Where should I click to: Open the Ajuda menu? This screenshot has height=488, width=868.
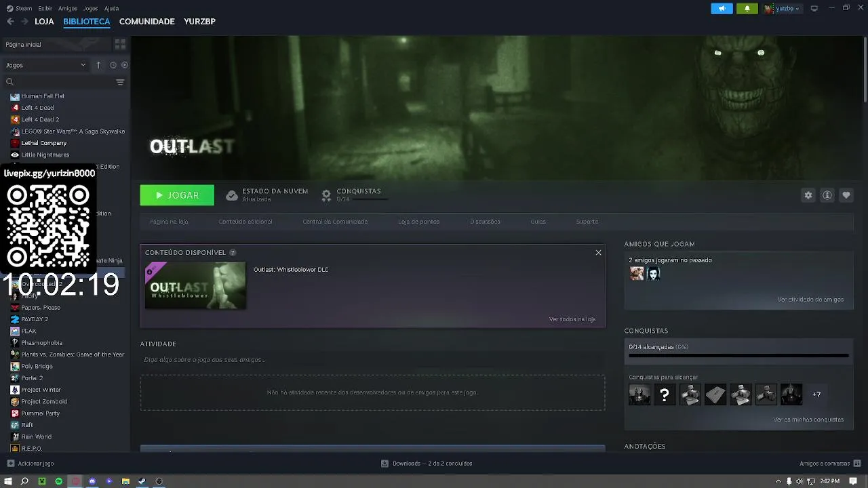pyautogui.click(x=112, y=8)
